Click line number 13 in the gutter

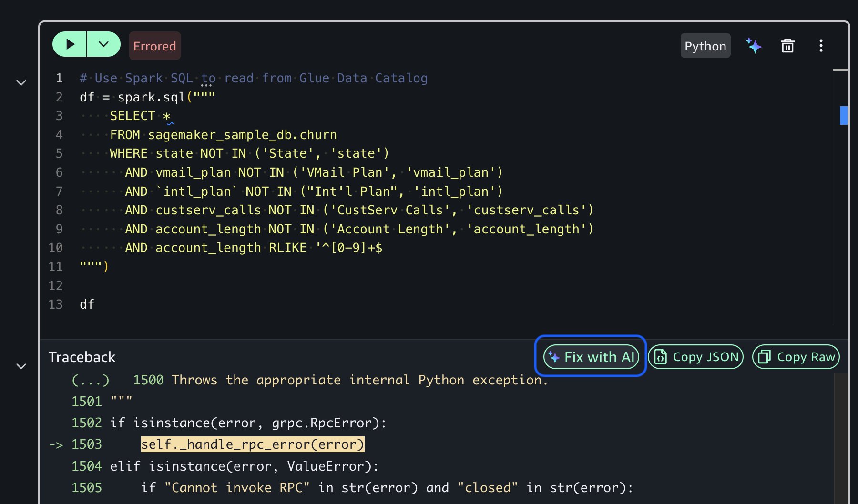tap(56, 304)
